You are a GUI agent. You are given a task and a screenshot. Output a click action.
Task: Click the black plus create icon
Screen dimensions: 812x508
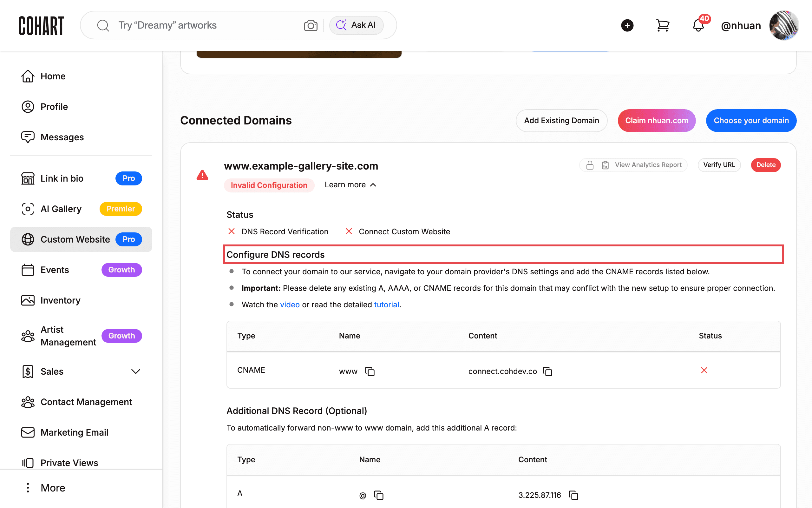pyautogui.click(x=627, y=25)
